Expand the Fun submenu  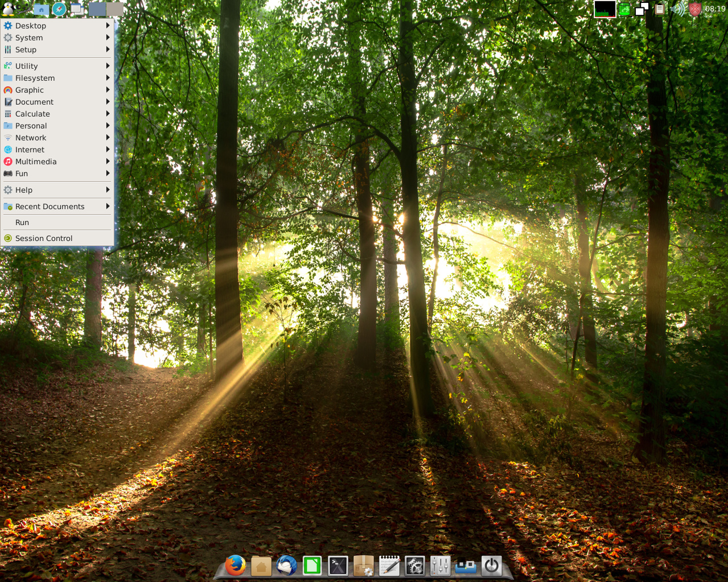(57, 174)
